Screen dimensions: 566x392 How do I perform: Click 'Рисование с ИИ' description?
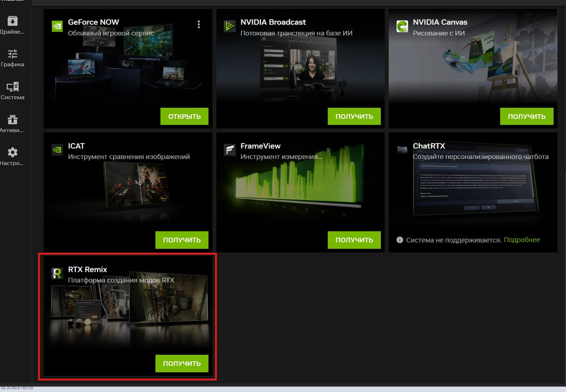[x=438, y=33]
